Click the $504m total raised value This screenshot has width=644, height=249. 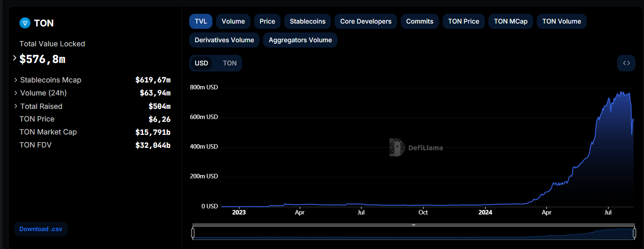coord(160,106)
